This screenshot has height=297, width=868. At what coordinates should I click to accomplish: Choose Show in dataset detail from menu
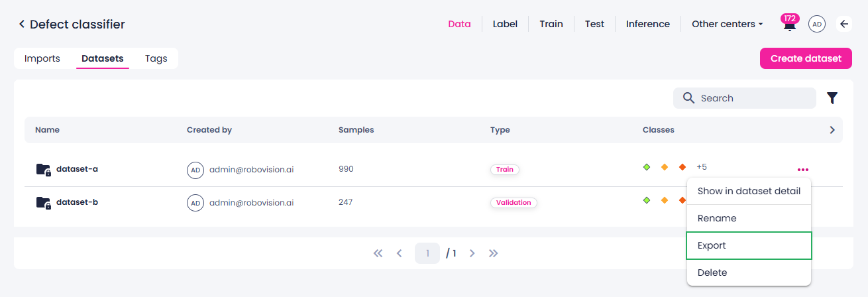749,191
